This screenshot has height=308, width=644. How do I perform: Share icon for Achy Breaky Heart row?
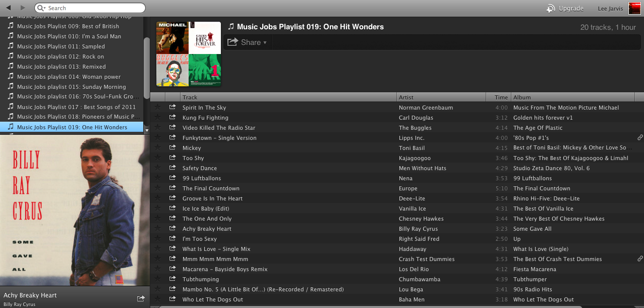point(172,228)
